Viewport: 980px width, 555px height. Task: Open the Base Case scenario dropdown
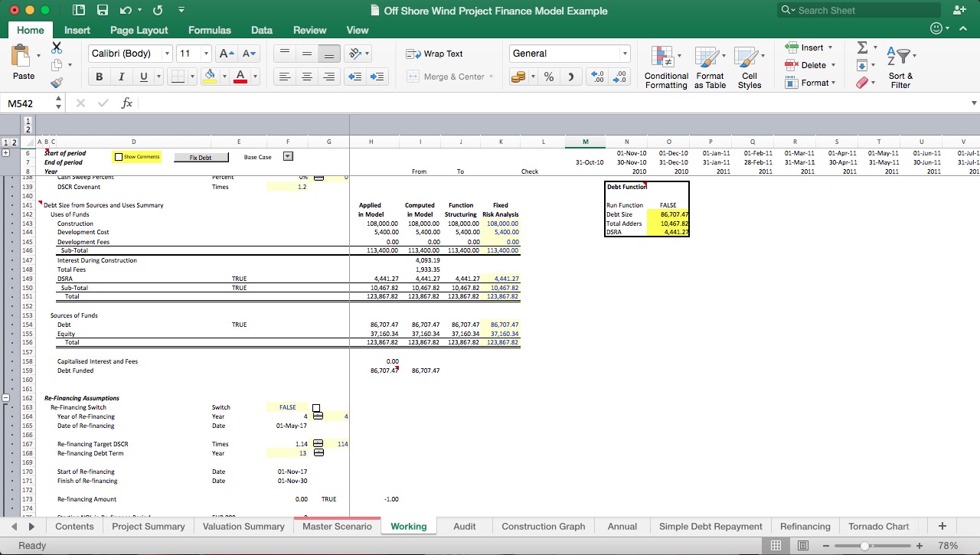tap(288, 157)
